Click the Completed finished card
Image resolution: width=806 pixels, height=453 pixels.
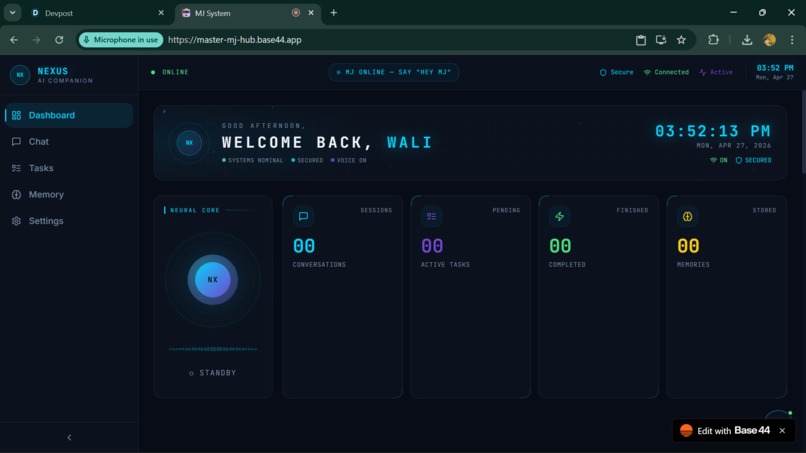point(598,297)
